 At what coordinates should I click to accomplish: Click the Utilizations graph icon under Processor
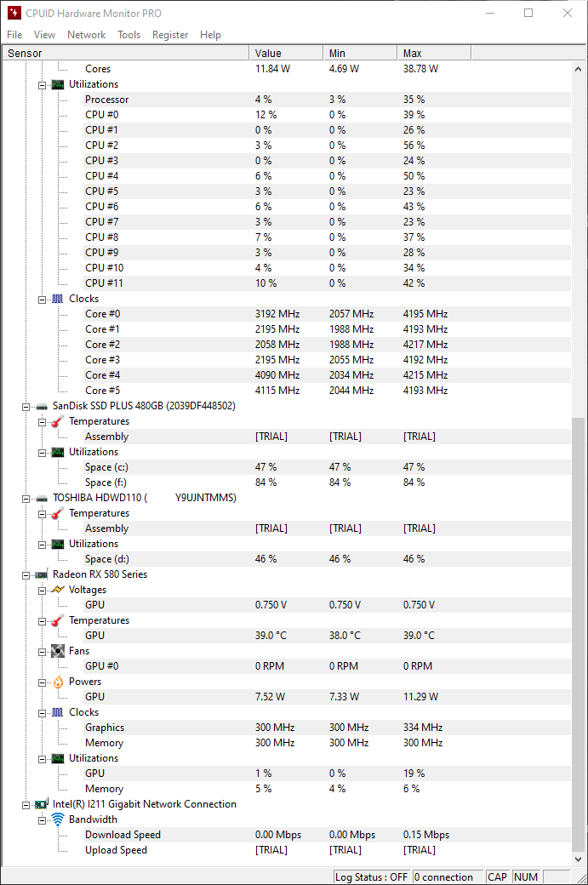(x=56, y=83)
